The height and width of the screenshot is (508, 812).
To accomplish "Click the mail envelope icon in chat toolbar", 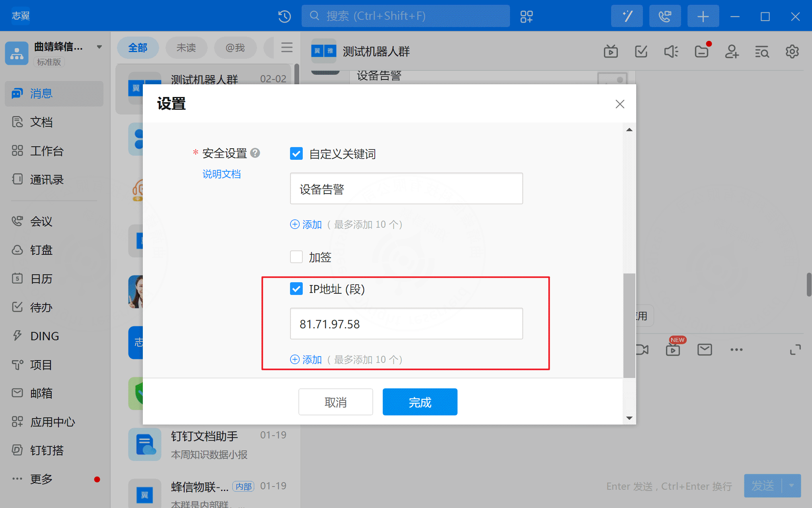I will (705, 350).
